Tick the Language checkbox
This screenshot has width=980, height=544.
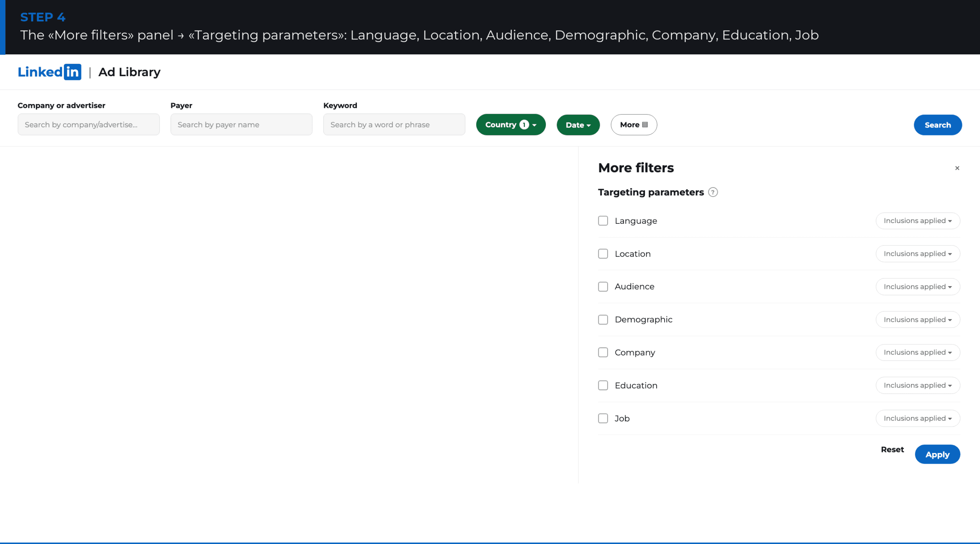point(603,221)
